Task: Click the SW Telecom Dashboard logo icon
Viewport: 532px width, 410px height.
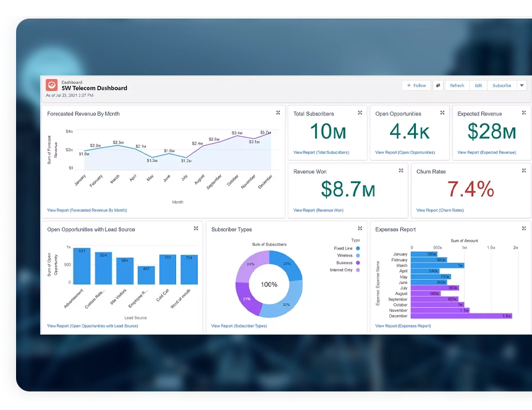Action: pos(52,86)
